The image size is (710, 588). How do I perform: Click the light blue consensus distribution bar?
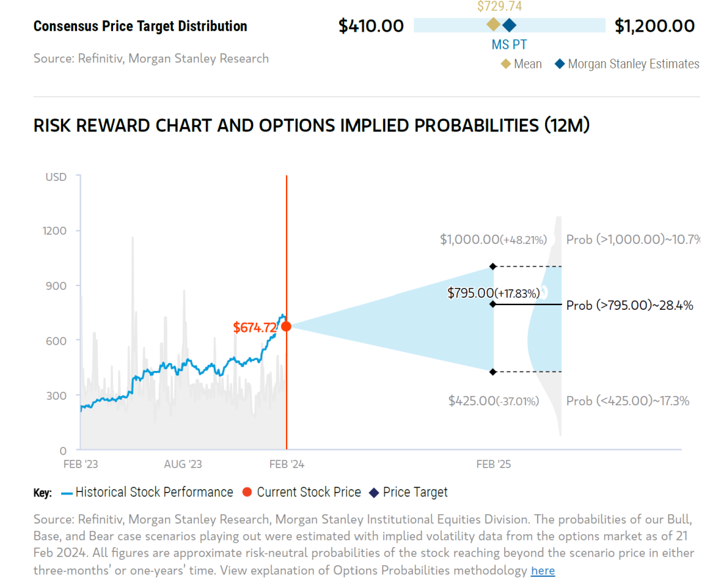(447, 25)
